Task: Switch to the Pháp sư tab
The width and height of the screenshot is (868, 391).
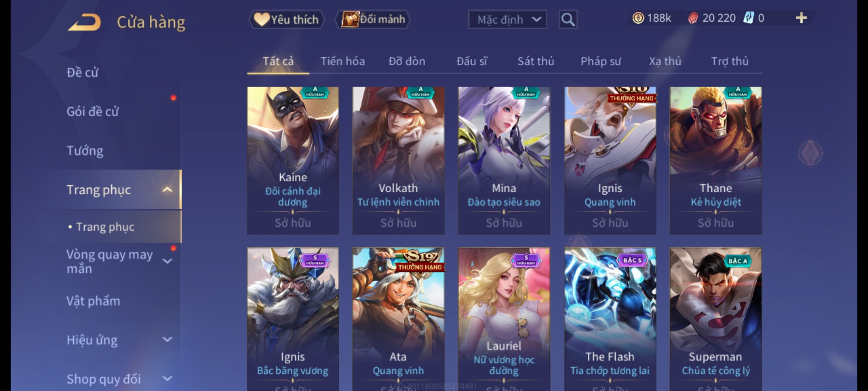Action: (601, 62)
